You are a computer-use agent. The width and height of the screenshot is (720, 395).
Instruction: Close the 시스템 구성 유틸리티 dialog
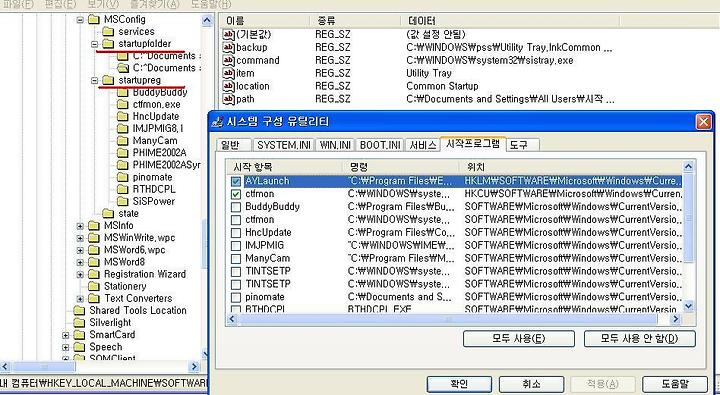[x=703, y=122]
